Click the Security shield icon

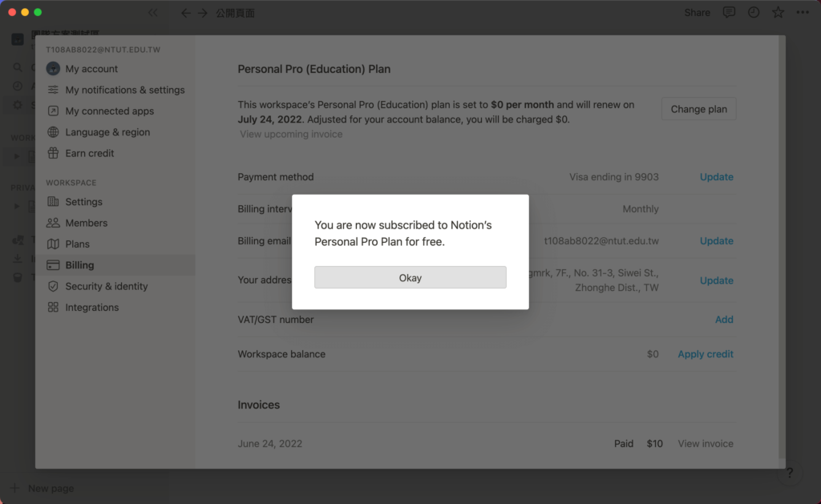click(x=53, y=286)
